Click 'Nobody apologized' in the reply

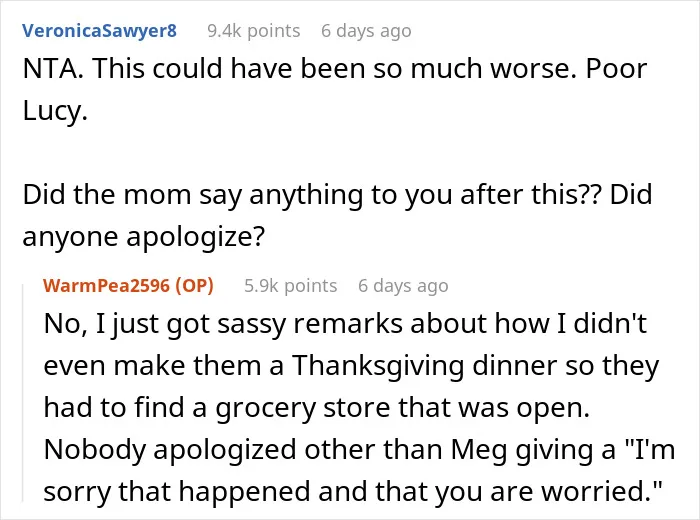click(170, 449)
